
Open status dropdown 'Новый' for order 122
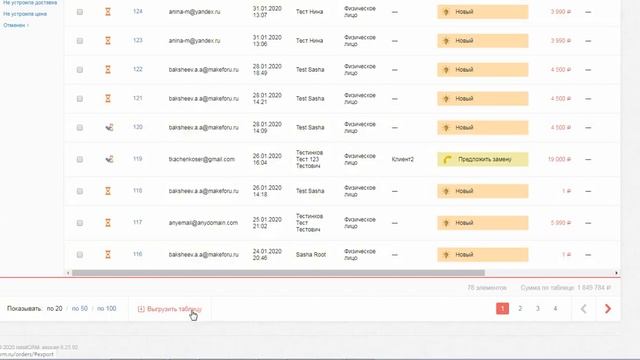click(482, 70)
